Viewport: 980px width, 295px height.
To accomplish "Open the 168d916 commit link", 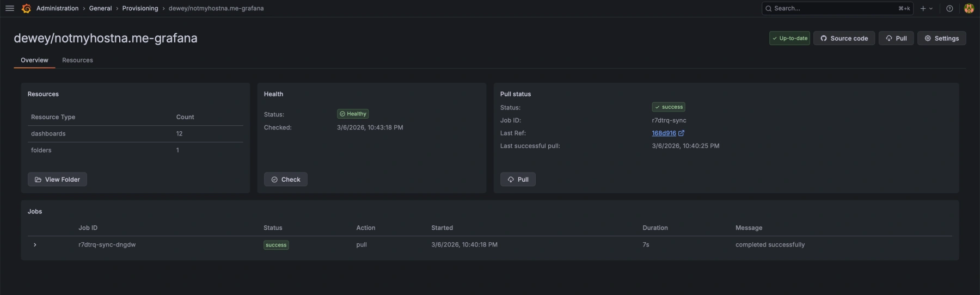I will 664,133.
